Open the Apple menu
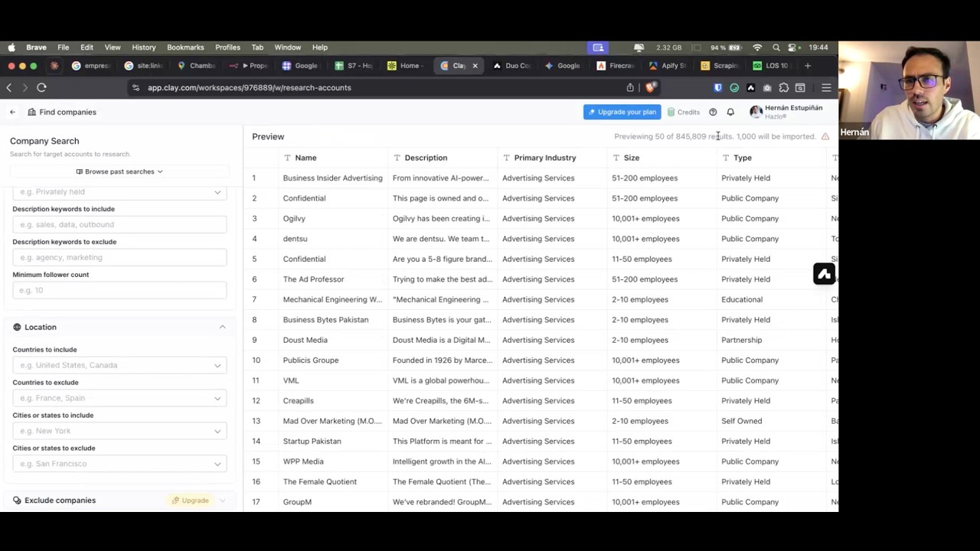The height and width of the screenshot is (551, 980). click(11, 47)
